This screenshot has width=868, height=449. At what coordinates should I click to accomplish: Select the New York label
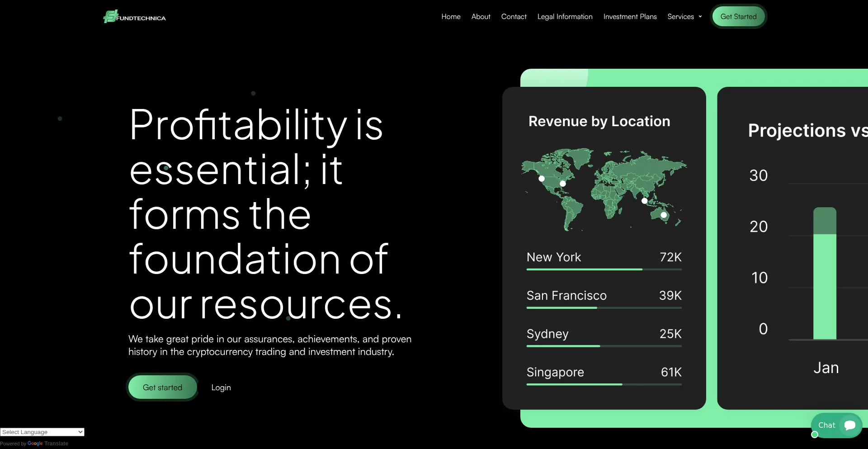(554, 257)
